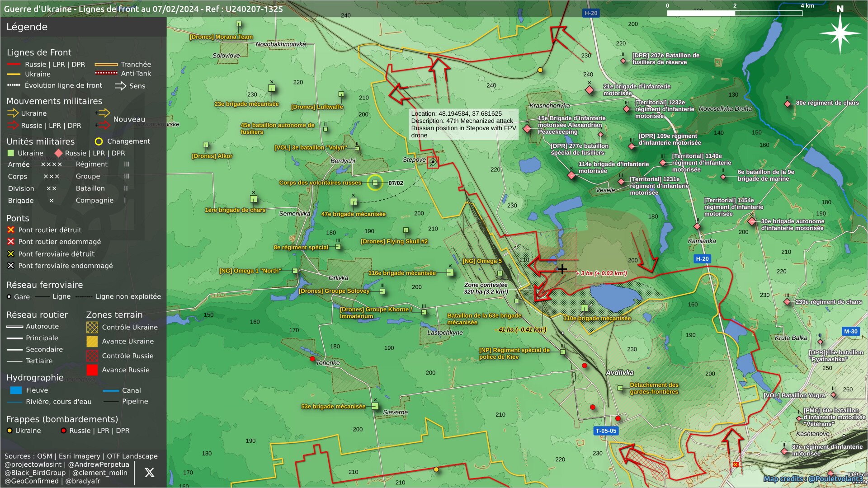Click the 23e brigade mécanisée unit marker
868x488 pixels.
272,88
